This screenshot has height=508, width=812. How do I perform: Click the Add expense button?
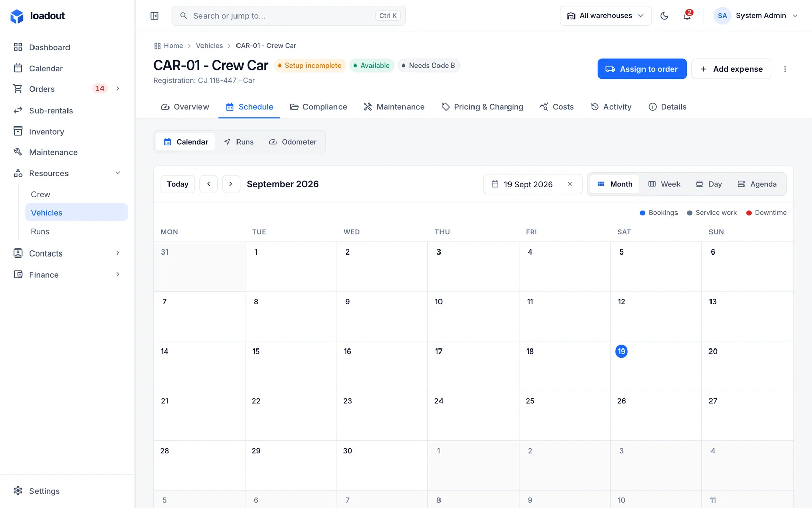click(731, 69)
